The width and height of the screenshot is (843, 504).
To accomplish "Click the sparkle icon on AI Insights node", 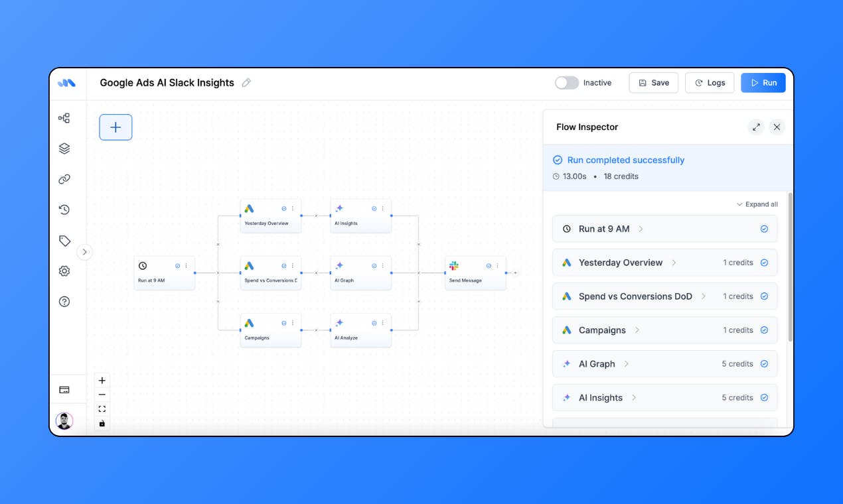I will coord(339,208).
